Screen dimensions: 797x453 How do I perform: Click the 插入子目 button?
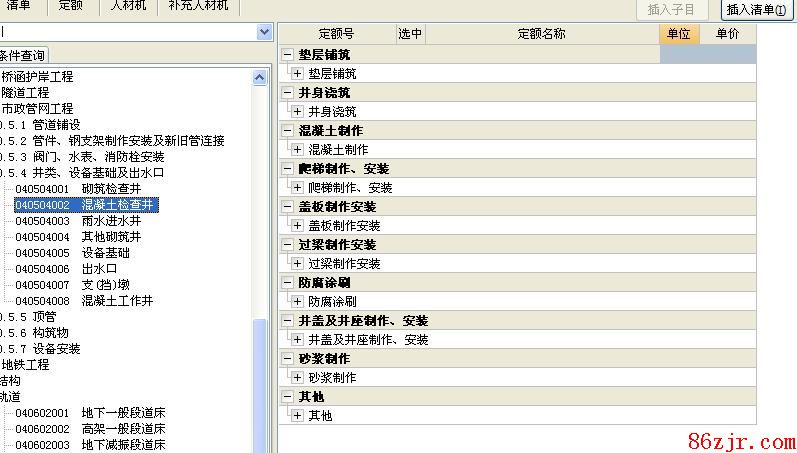tap(671, 10)
